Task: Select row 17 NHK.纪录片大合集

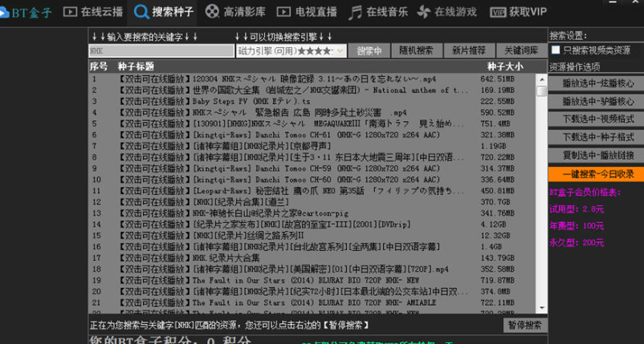Action: [312, 258]
